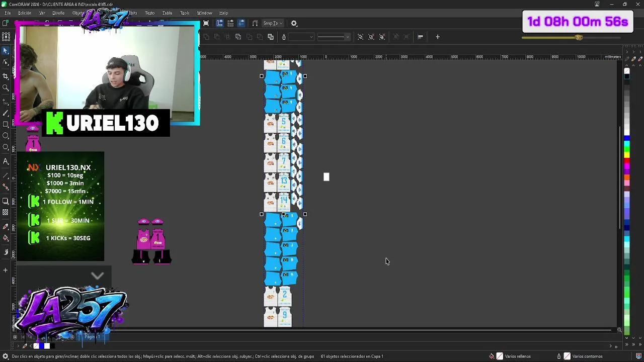Select the Freehand curve tool

click(x=6, y=101)
